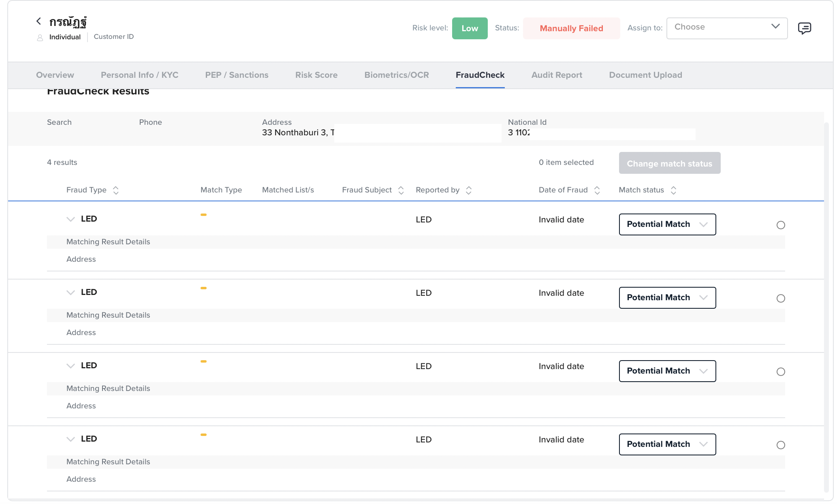Click the yellow match type marker in second row
Image resolution: width=837 pixels, height=504 pixels.
(x=203, y=288)
